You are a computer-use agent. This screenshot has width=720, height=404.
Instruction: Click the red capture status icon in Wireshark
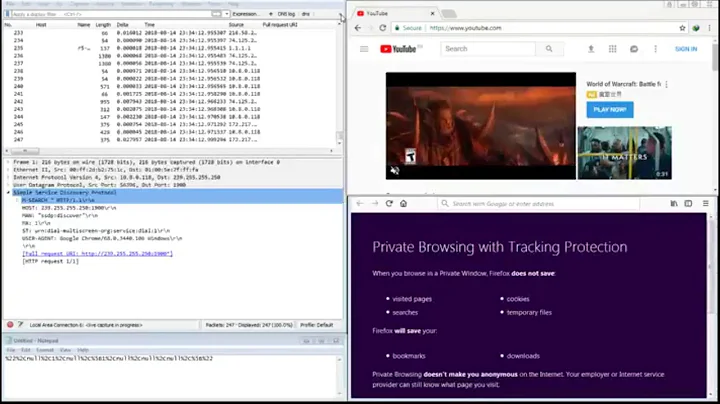coord(10,325)
